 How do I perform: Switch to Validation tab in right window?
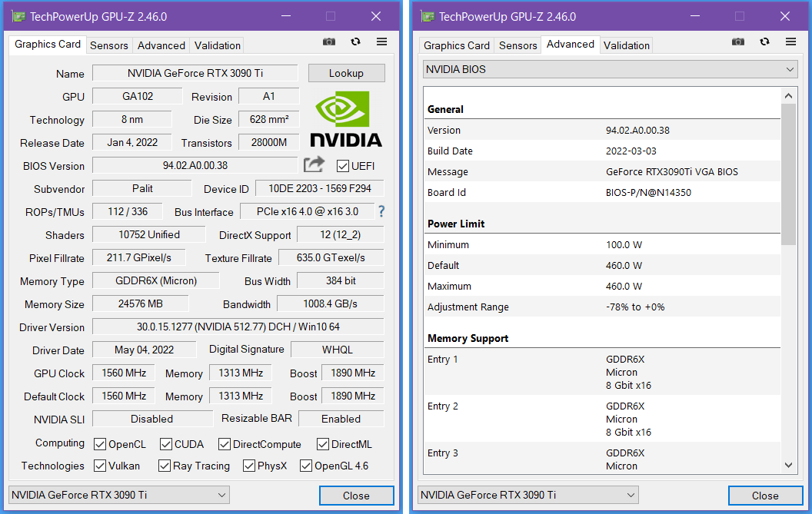coord(627,45)
